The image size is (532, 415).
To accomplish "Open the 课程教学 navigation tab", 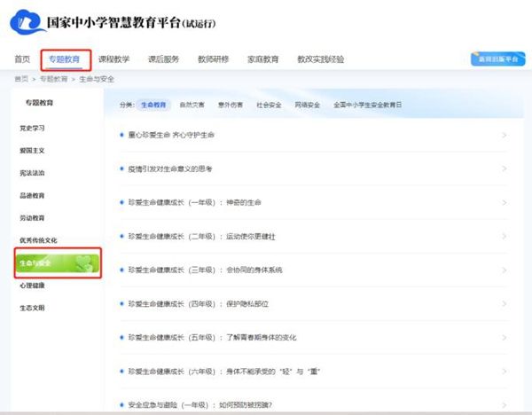I will click(x=113, y=59).
